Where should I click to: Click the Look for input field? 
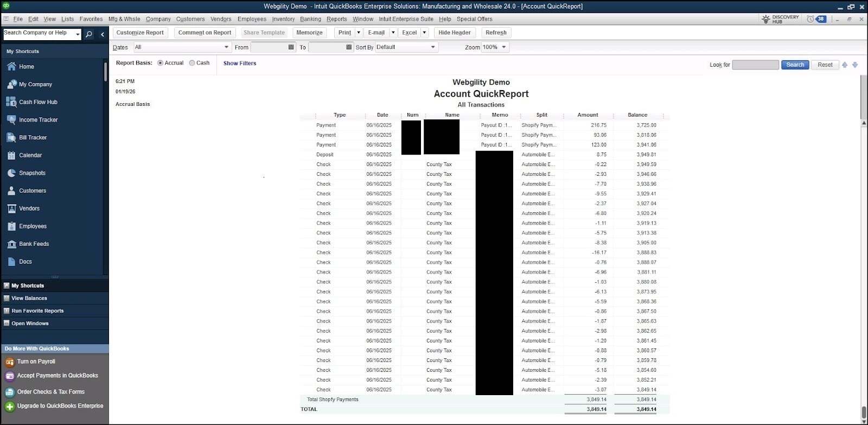click(755, 65)
